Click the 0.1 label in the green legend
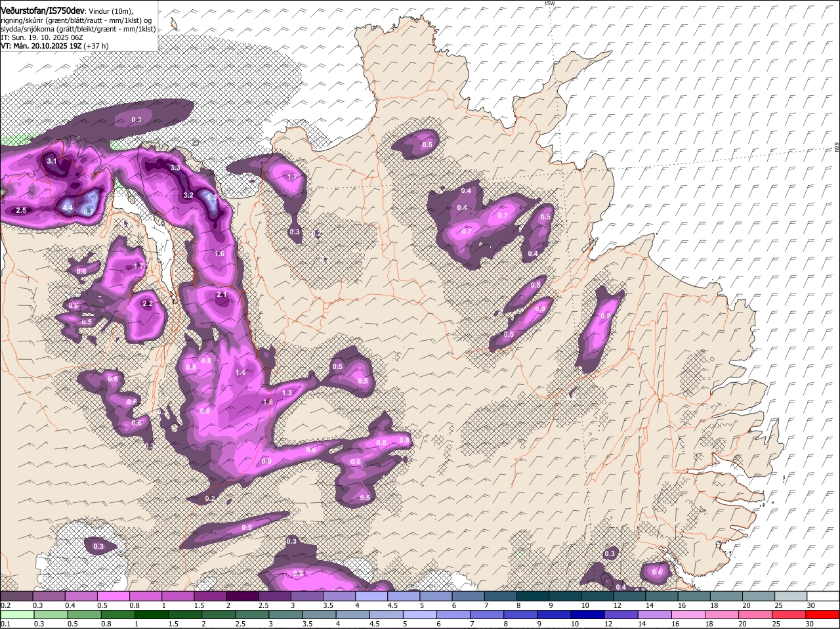 click(5, 624)
